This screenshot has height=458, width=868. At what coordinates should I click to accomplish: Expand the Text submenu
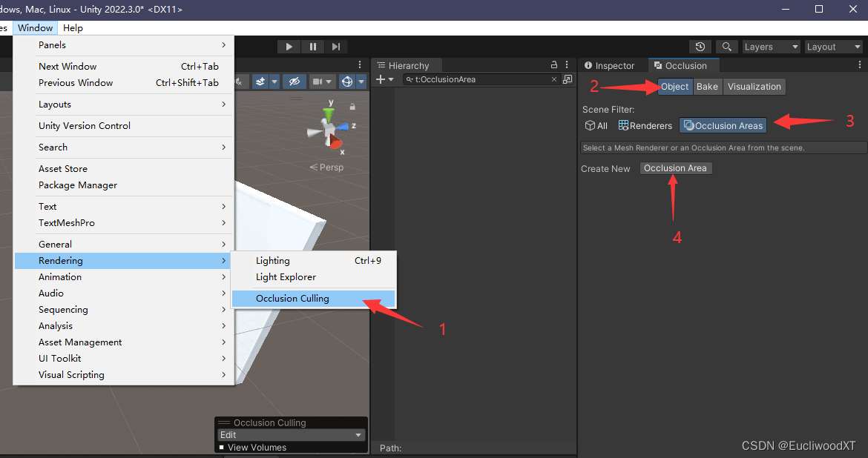125,207
